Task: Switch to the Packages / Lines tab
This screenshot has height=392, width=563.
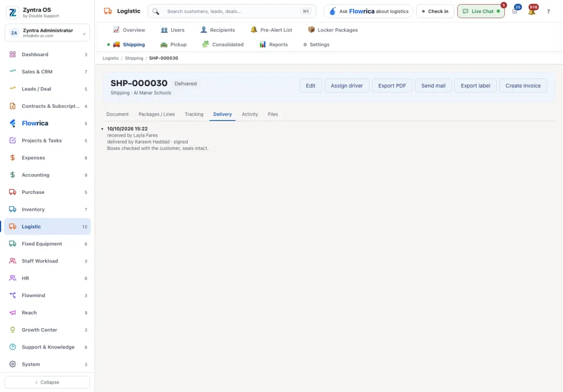Action: pyautogui.click(x=157, y=114)
